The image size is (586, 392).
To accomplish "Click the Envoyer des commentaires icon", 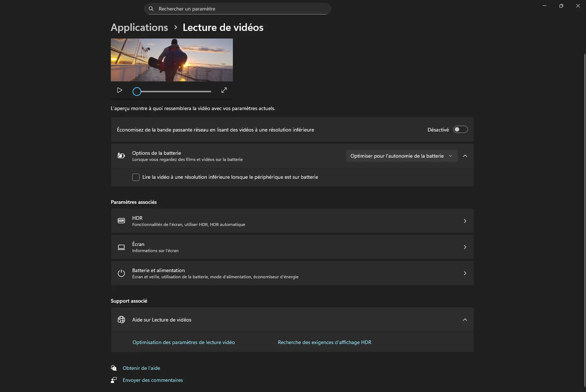I will 114,380.
